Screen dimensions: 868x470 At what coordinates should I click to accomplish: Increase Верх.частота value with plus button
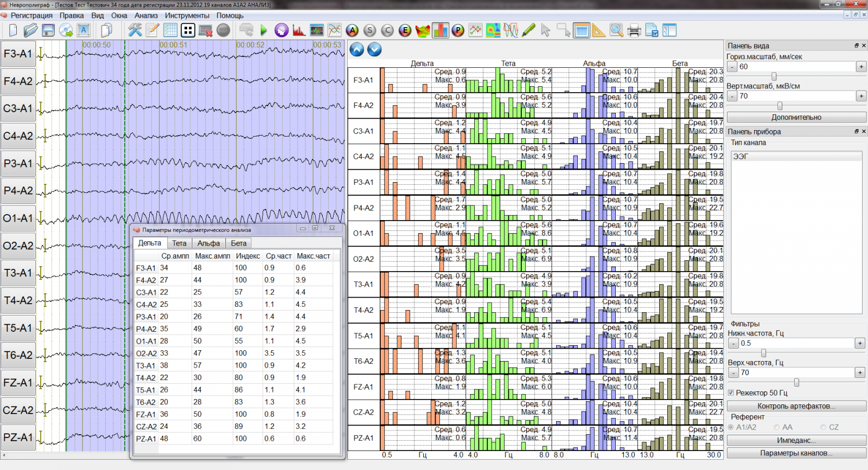tap(860, 372)
